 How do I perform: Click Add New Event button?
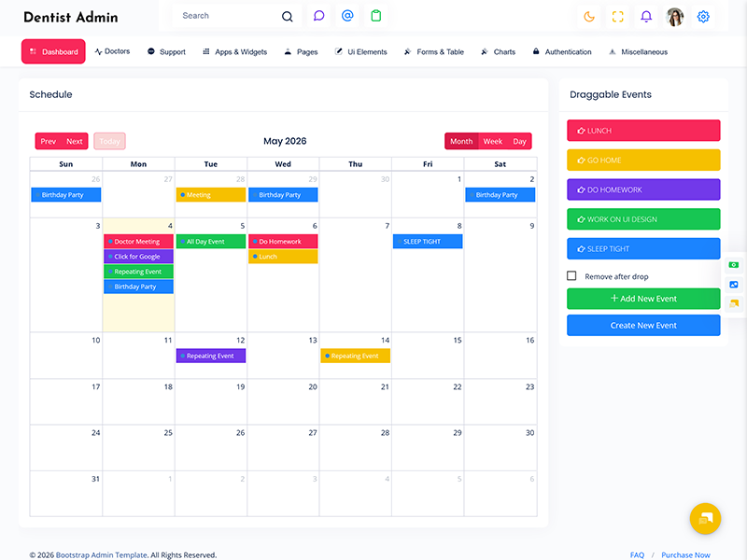pos(643,299)
